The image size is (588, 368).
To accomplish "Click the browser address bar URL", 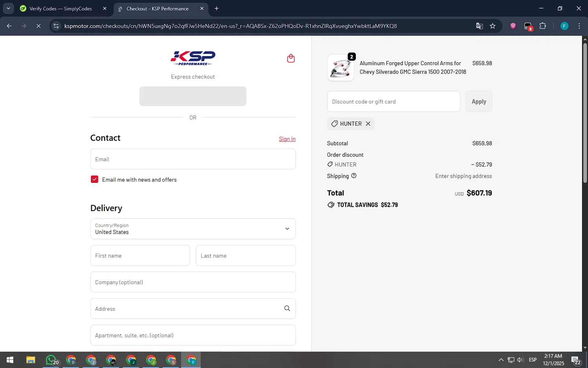I will click(x=230, y=26).
